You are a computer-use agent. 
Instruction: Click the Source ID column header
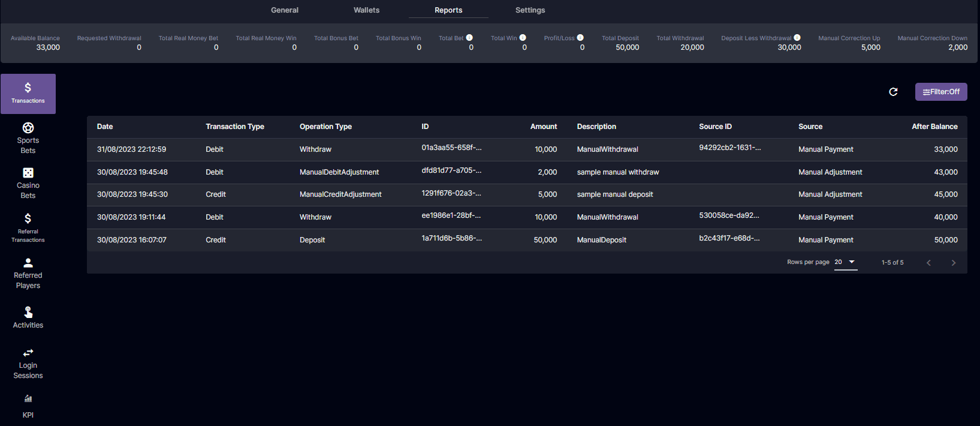(x=716, y=127)
